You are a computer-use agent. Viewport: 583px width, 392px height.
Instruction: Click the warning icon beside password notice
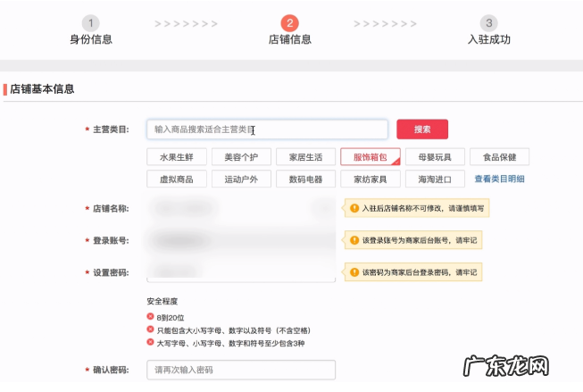[x=354, y=272]
